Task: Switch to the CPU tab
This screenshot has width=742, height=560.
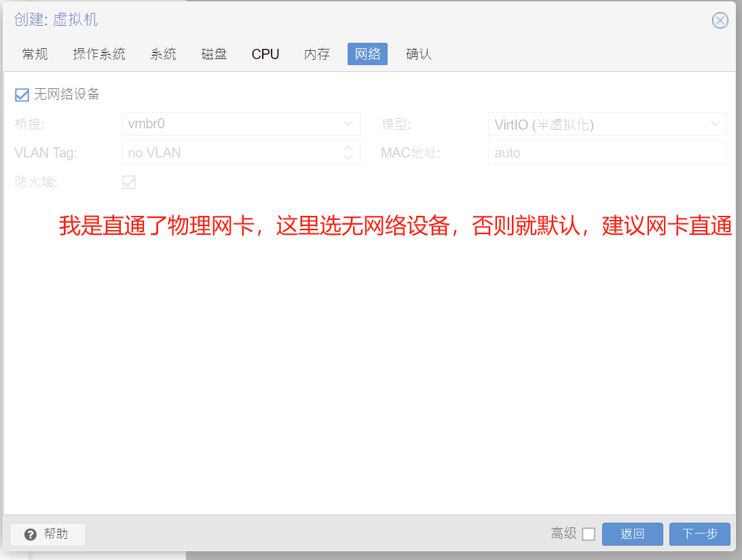Action: (x=265, y=54)
